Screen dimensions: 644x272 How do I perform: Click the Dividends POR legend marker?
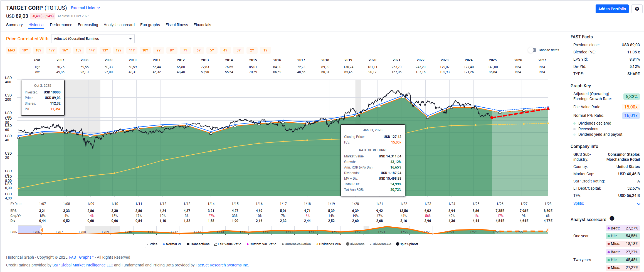317,244
